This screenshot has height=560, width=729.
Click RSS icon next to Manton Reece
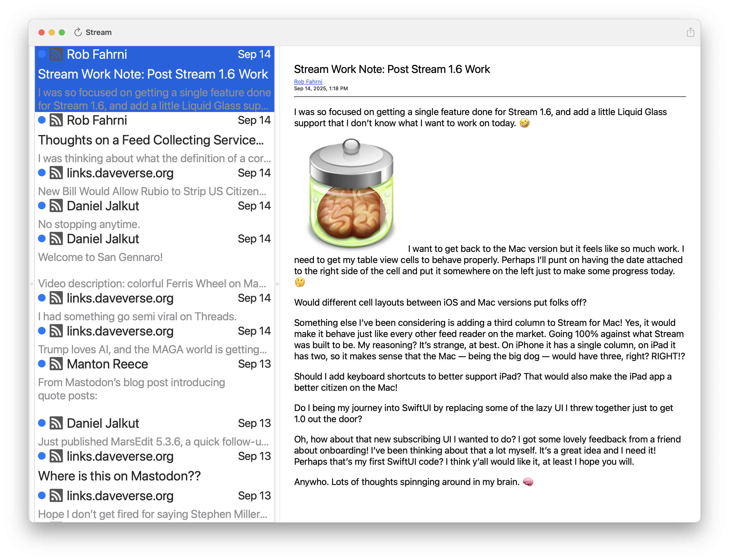coord(56,364)
